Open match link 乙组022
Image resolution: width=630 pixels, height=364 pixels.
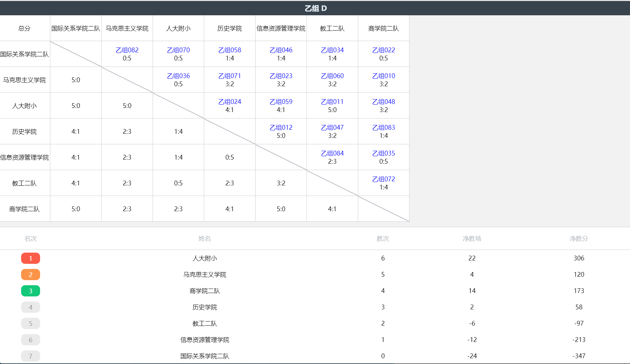point(384,50)
